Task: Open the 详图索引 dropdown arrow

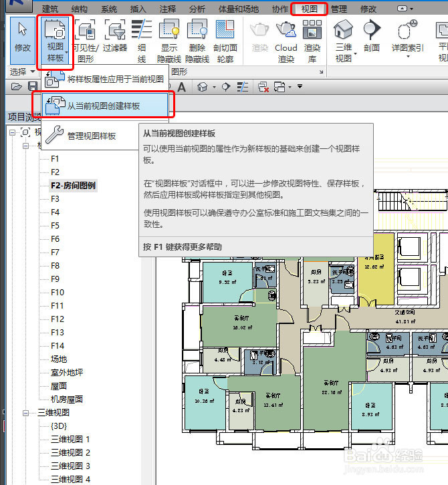Action: point(408,57)
